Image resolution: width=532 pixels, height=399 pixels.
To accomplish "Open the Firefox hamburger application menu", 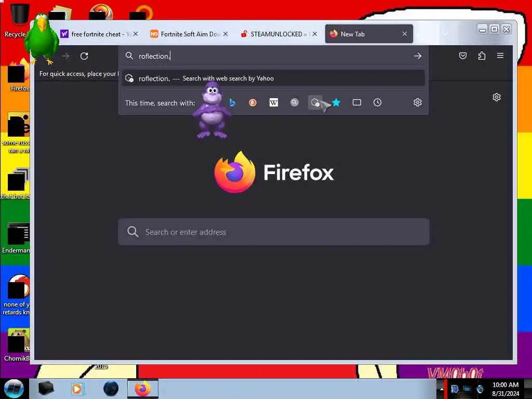I will 500,55.
